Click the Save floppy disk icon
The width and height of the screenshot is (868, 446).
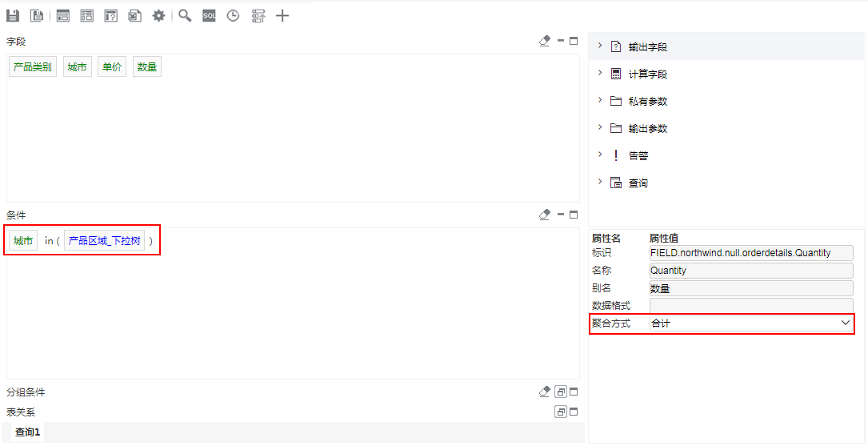tap(13, 15)
